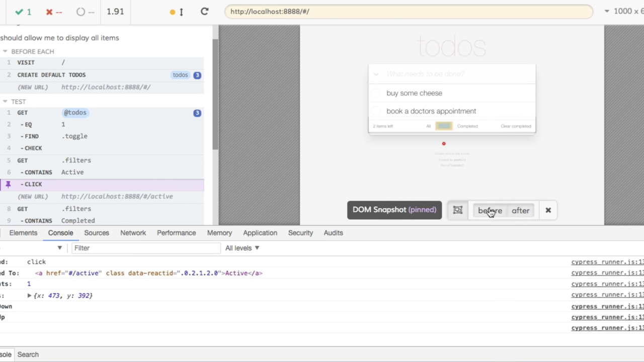Click the todos alias badge
644x362 pixels.
(x=180, y=75)
